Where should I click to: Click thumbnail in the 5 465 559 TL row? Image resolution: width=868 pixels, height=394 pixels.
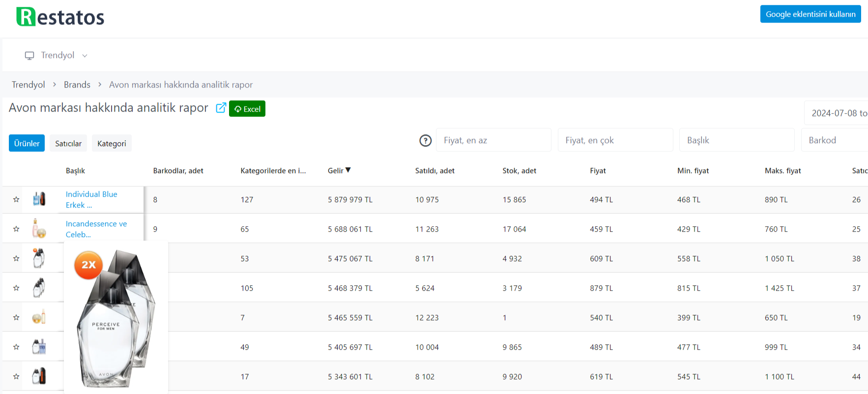[39, 317]
